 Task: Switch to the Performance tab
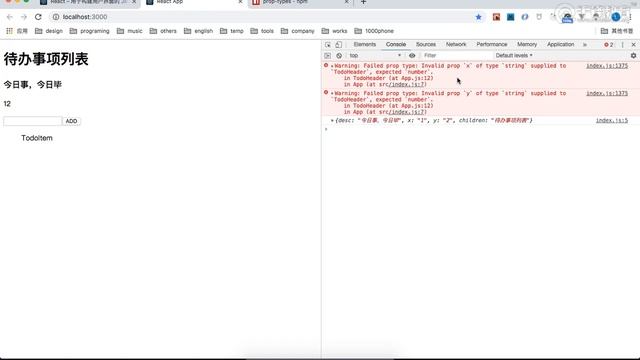click(x=492, y=44)
